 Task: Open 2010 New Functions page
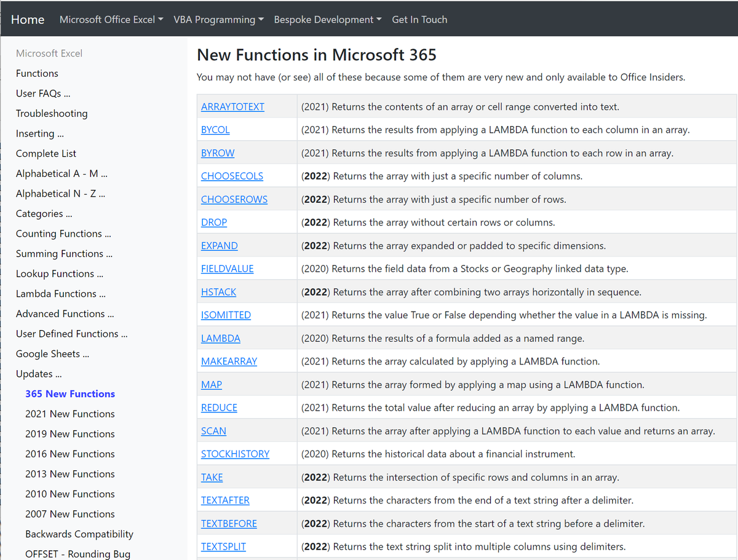tap(70, 494)
